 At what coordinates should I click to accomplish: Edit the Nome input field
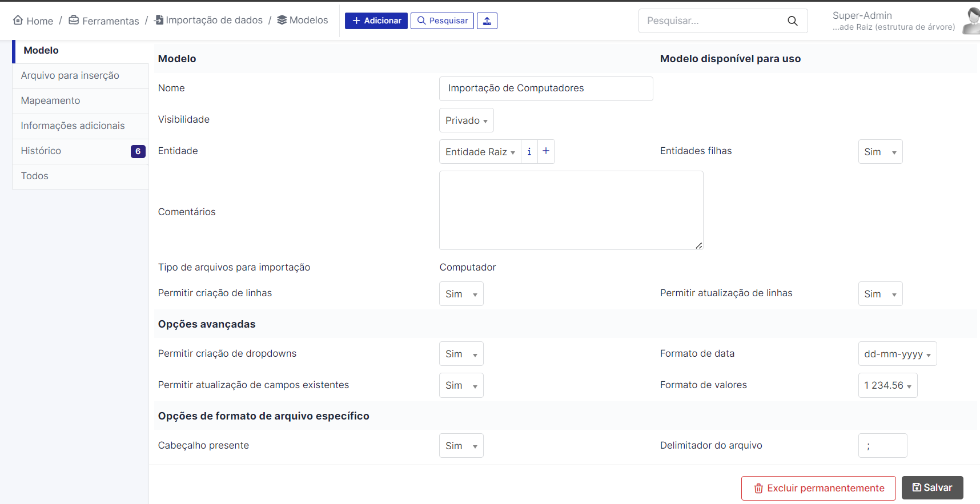tap(546, 88)
